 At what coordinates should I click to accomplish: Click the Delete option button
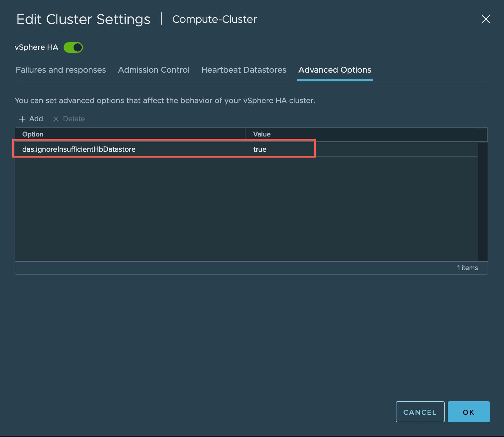[69, 119]
